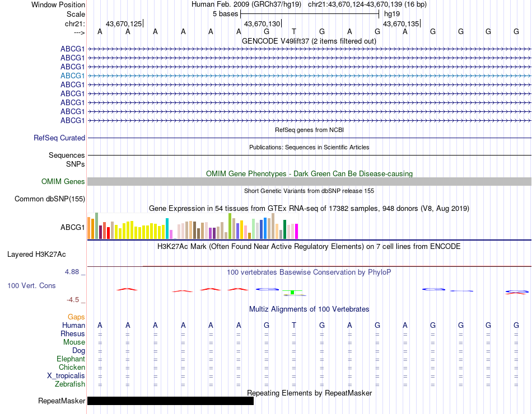The width and height of the screenshot is (532, 414).
Task: Open 'Publications: Sequences in Scientific Articles' title
Action: click(x=309, y=147)
